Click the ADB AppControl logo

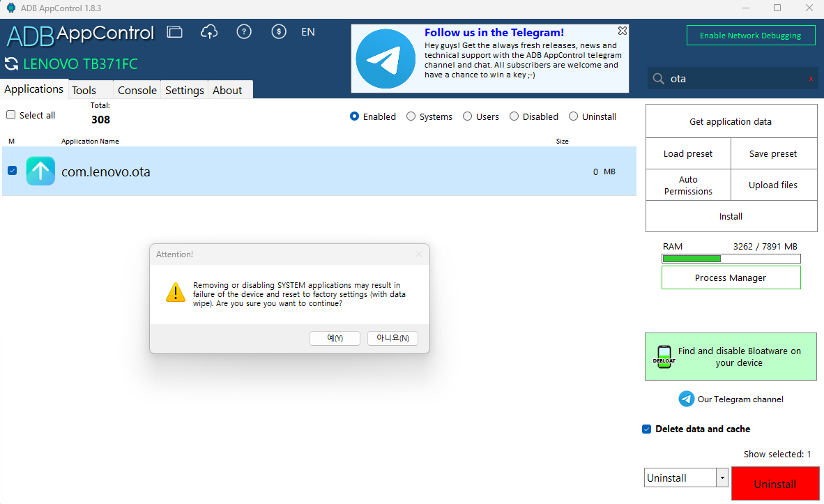coord(80,35)
